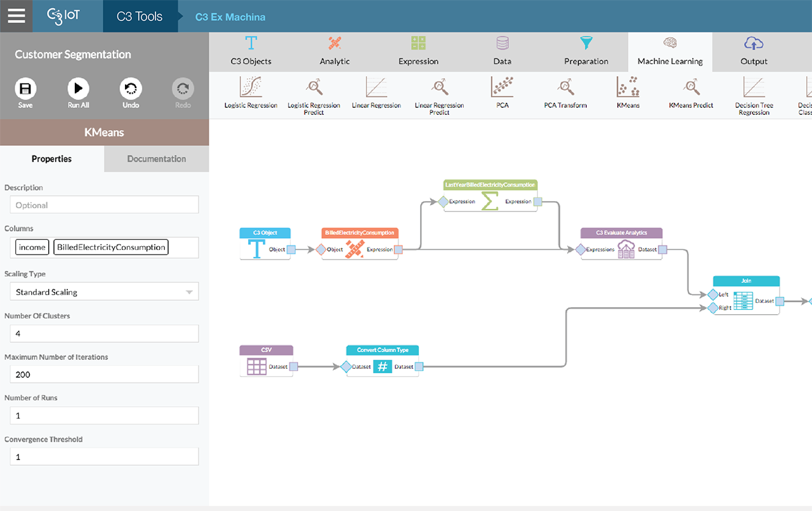Select the KMeans Predict tool
The image size is (812, 511).
coord(691,92)
